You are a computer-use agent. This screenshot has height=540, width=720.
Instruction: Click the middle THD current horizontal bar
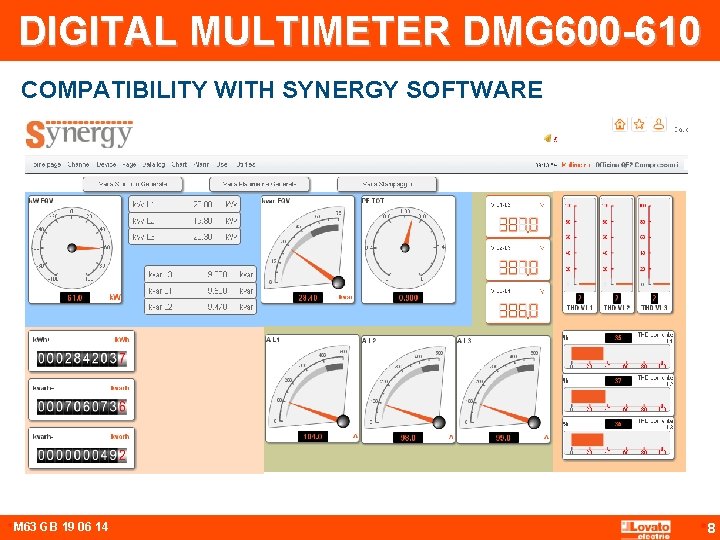coord(618,394)
